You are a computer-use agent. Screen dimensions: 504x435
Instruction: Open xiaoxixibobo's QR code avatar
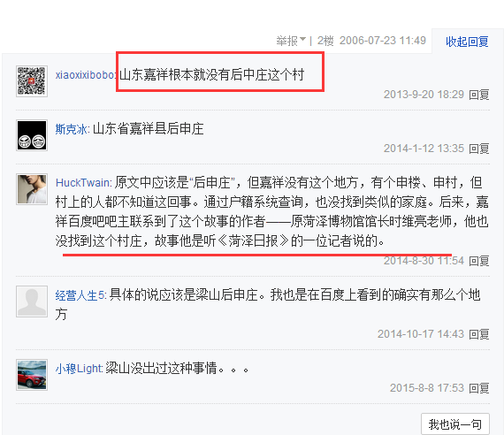(x=32, y=81)
